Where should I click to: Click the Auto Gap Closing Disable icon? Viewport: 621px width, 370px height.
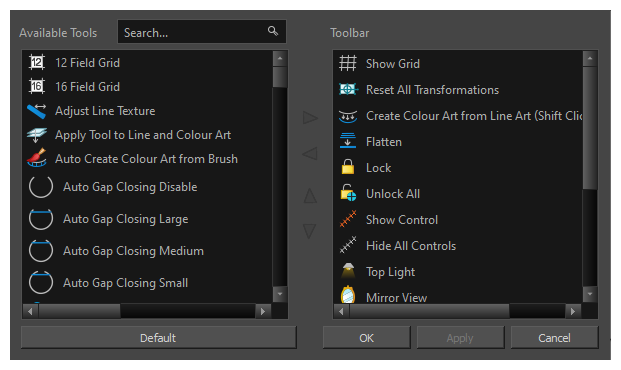41,187
